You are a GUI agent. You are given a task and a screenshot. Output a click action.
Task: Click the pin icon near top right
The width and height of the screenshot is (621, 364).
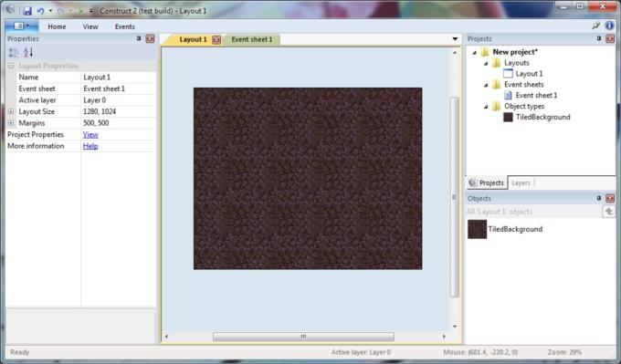(x=595, y=26)
